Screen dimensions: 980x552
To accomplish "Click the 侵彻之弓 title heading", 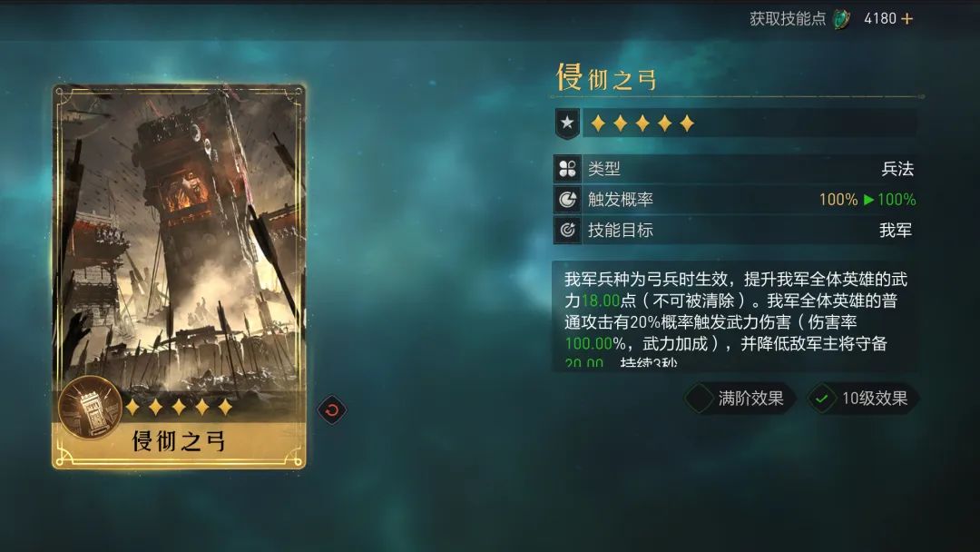I will (606, 77).
